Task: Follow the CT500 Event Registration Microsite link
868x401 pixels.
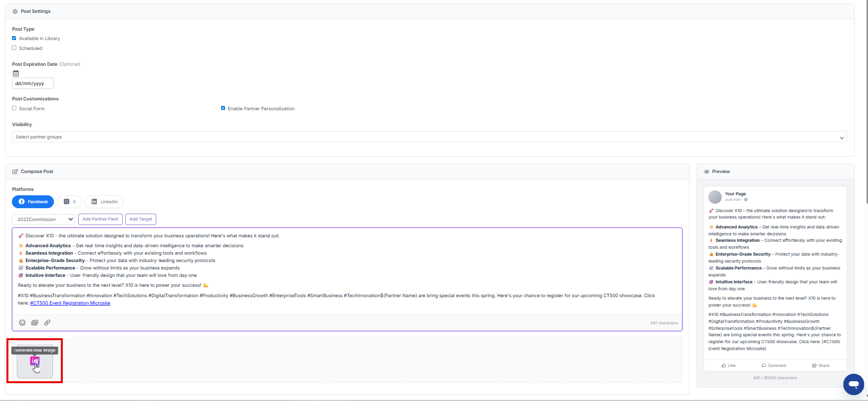Action: click(x=70, y=303)
